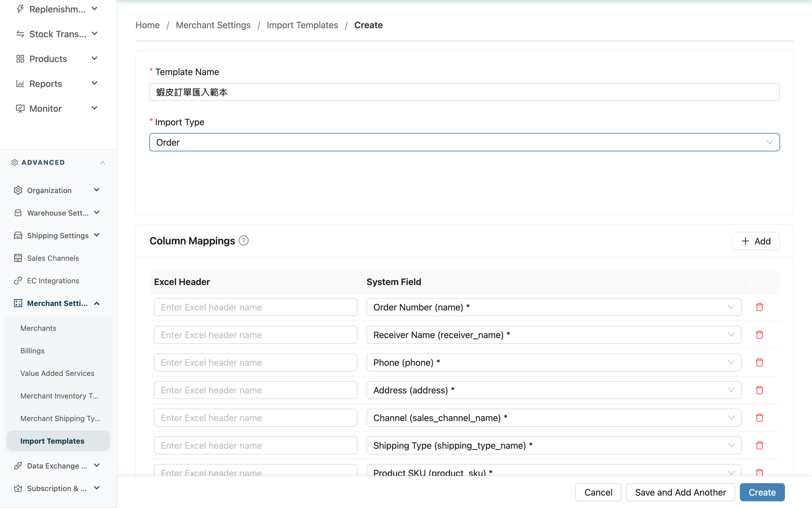
Task: Click the Template Name input field
Action: tap(464, 92)
